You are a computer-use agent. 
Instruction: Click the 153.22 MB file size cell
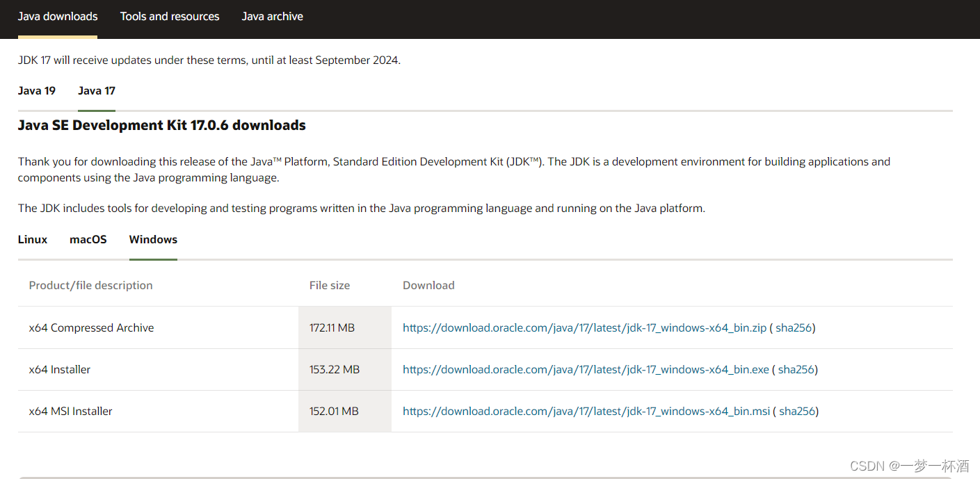point(335,370)
